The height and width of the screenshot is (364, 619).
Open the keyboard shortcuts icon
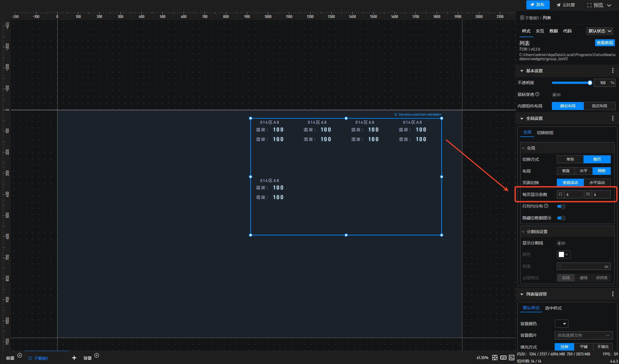pos(503,357)
